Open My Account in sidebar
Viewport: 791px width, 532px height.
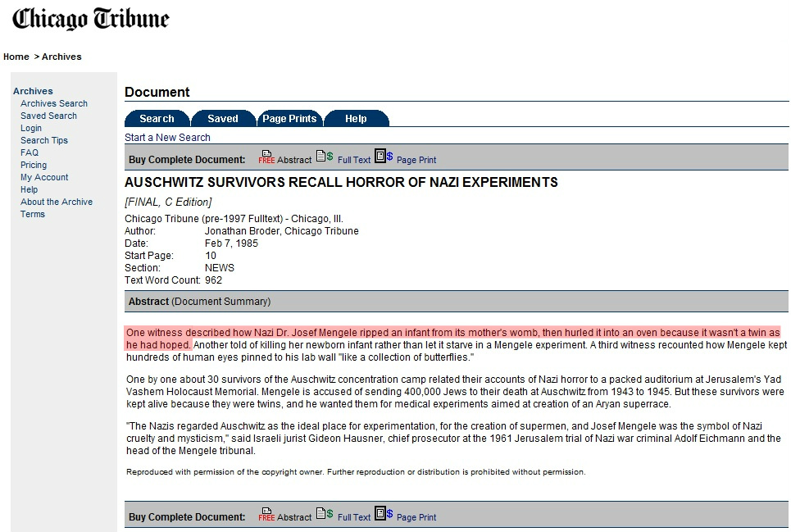tap(44, 177)
